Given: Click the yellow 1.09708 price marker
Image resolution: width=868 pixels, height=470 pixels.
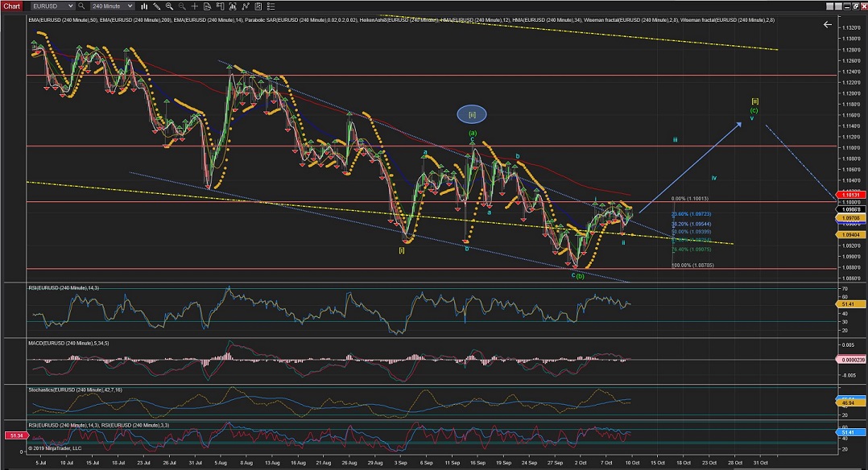Looking at the screenshot, I should coord(852,217).
